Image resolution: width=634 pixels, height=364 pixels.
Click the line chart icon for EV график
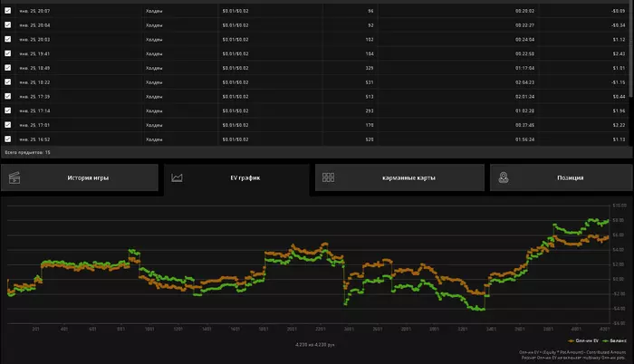point(177,177)
